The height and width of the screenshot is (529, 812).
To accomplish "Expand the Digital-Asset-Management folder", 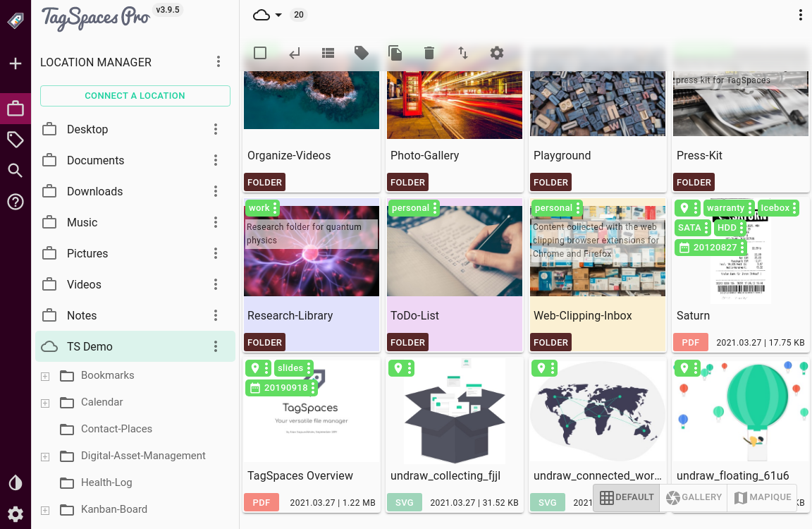I will [44, 456].
